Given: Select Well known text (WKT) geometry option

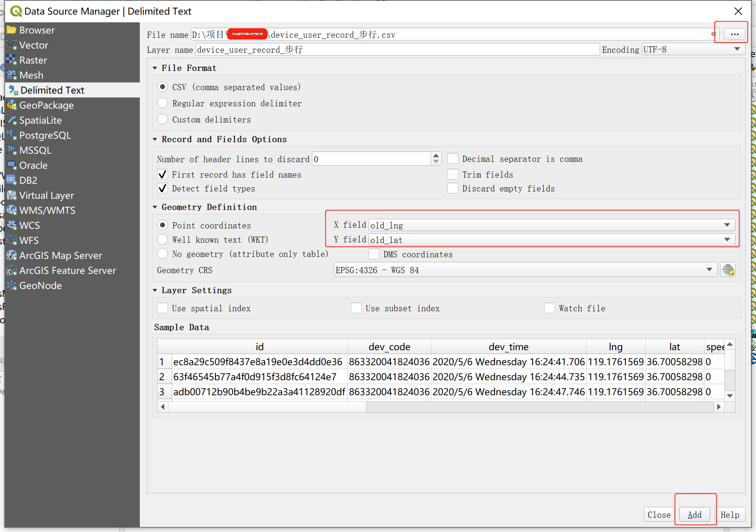Looking at the screenshot, I should tap(163, 239).
